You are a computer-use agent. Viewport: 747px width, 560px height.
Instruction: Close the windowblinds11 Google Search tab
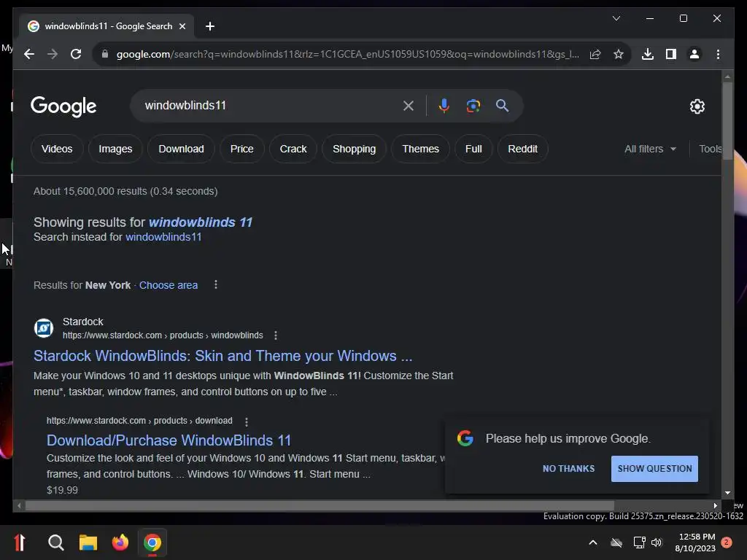pyautogui.click(x=182, y=26)
